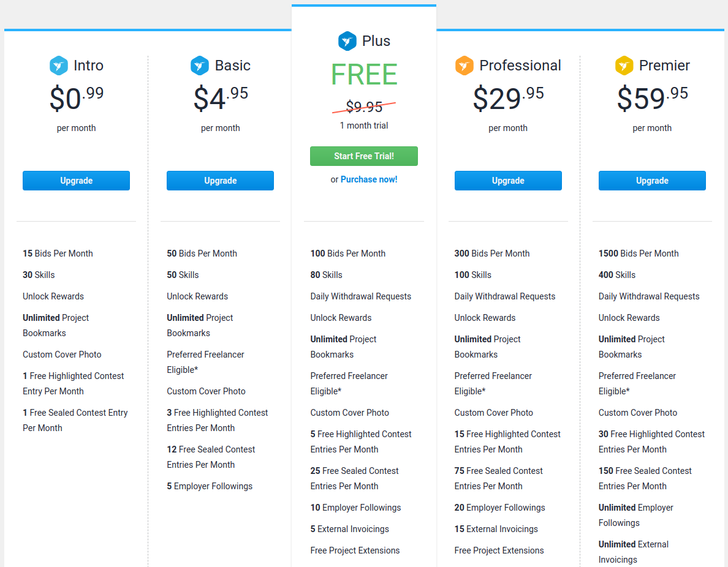This screenshot has width=728, height=567.
Task: Click the 1500 Bids Per Month feature
Action: tap(639, 253)
